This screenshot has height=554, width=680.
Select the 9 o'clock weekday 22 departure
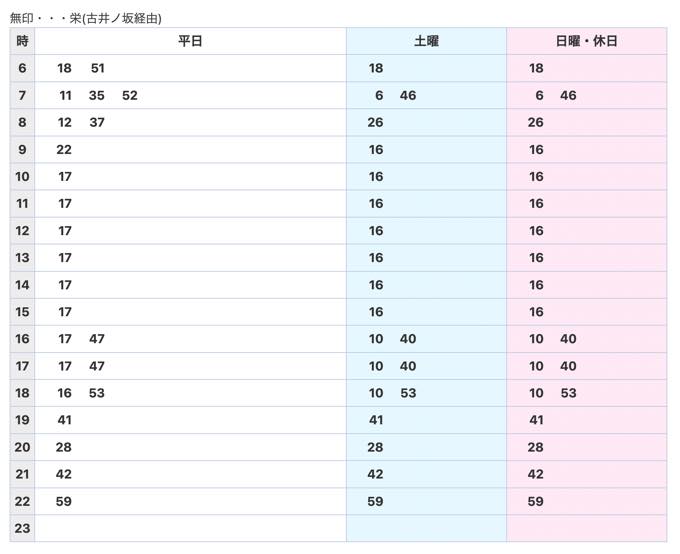(x=64, y=150)
